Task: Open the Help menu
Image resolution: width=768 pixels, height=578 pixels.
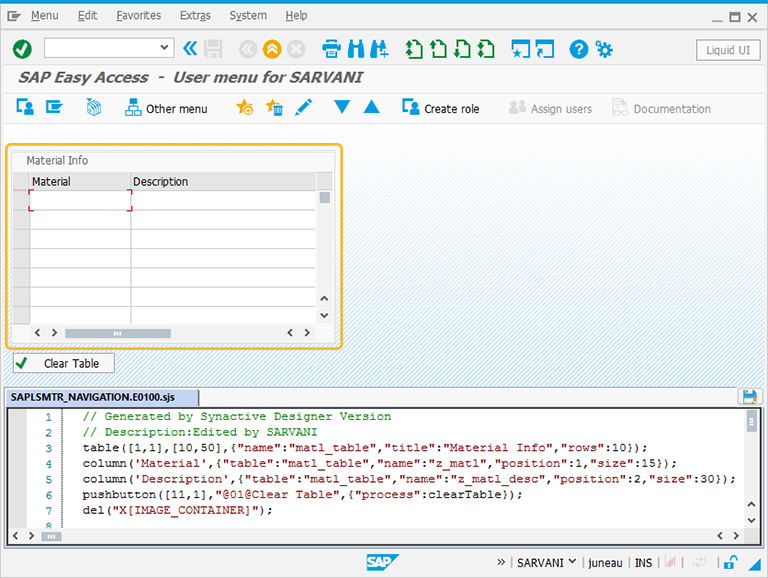Action: pos(296,16)
